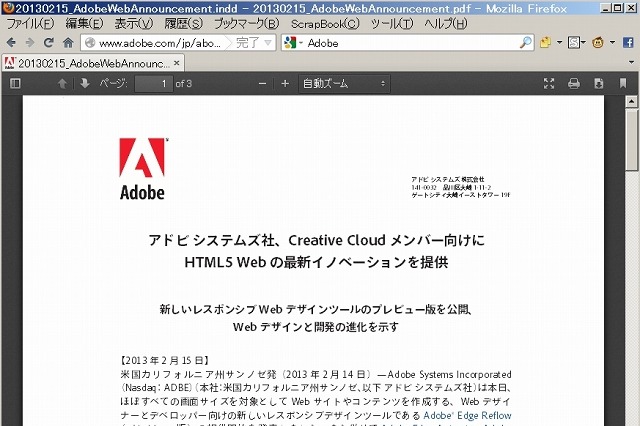Open the ツール(T) menu
The image size is (640, 426).
click(x=392, y=24)
